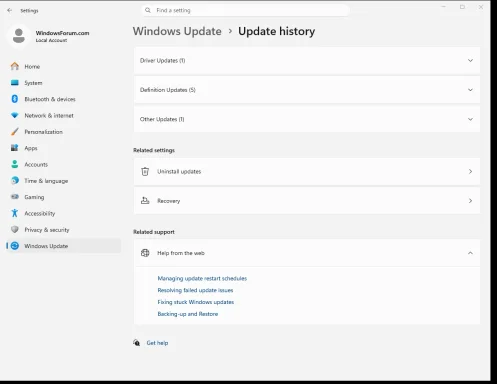The width and height of the screenshot is (497, 384).
Task: Click the user avatar picture
Action: [19, 36]
